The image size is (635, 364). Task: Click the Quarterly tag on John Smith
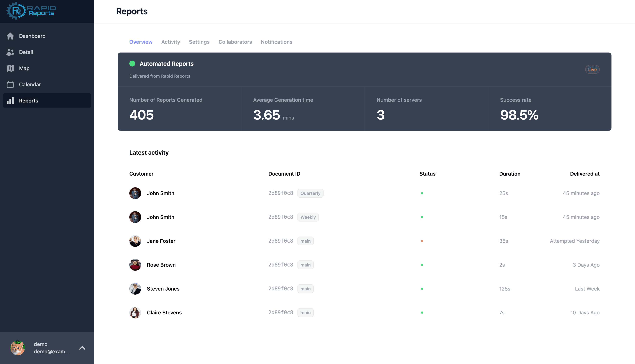point(310,193)
